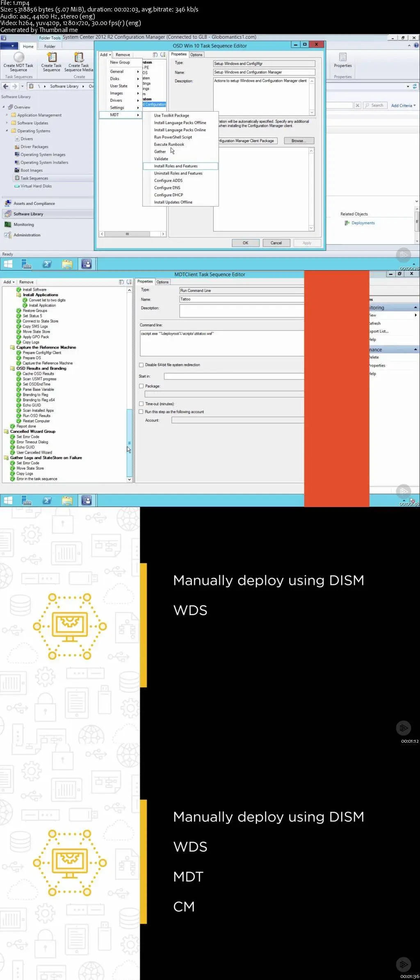This screenshot has width=420, height=980.
Task: Open the Deployments related objects link
Action: [x=363, y=223]
